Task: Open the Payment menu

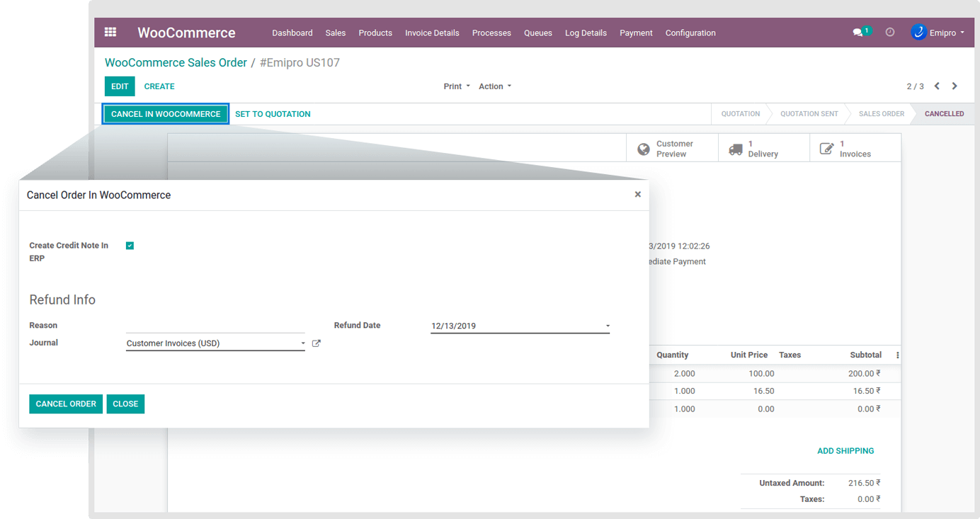Action: [636, 33]
